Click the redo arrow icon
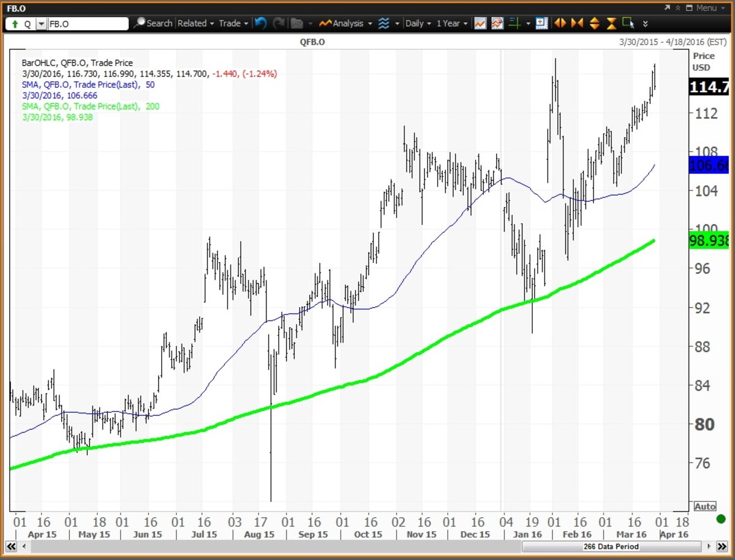 click(x=279, y=23)
